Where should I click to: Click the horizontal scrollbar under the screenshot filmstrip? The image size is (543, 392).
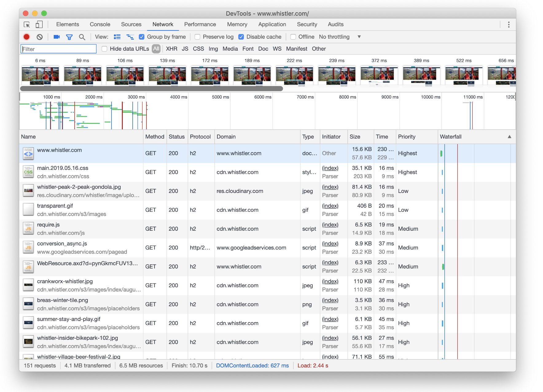pyautogui.click(x=151, y=89)
